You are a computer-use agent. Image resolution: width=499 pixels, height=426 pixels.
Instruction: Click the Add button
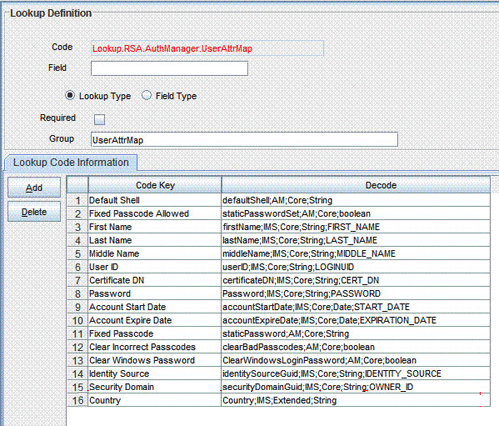click(34, 188)
